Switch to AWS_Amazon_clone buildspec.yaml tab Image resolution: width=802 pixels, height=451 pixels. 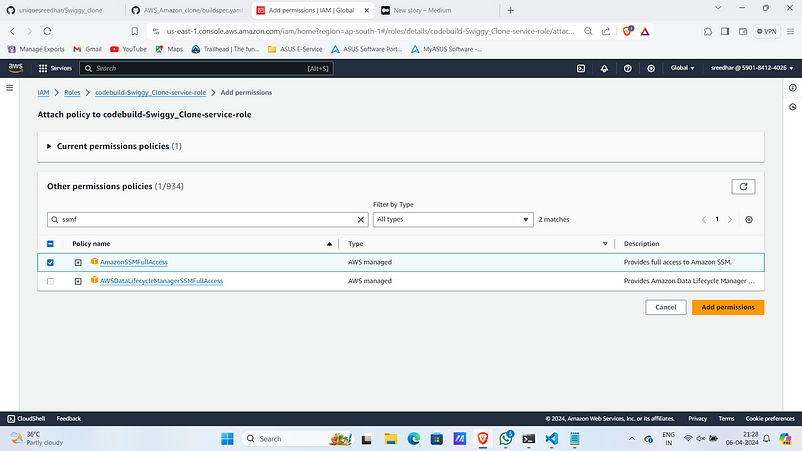click(188, 10)
